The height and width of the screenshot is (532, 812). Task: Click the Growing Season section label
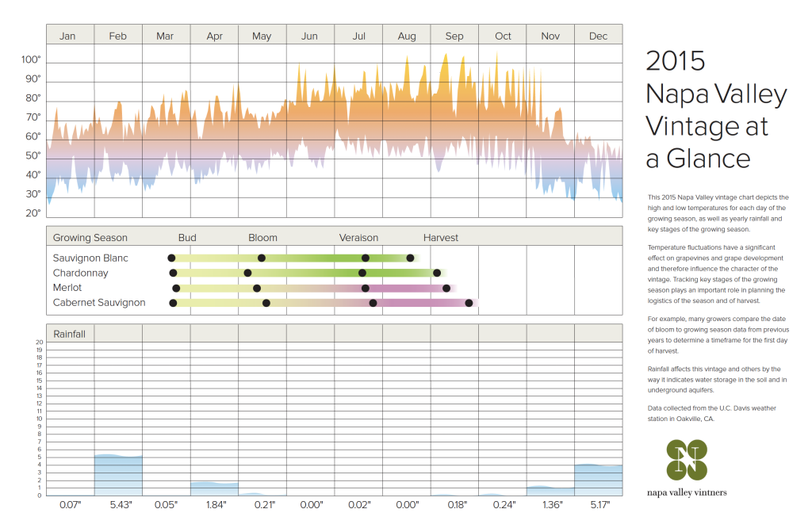[90, 238]
